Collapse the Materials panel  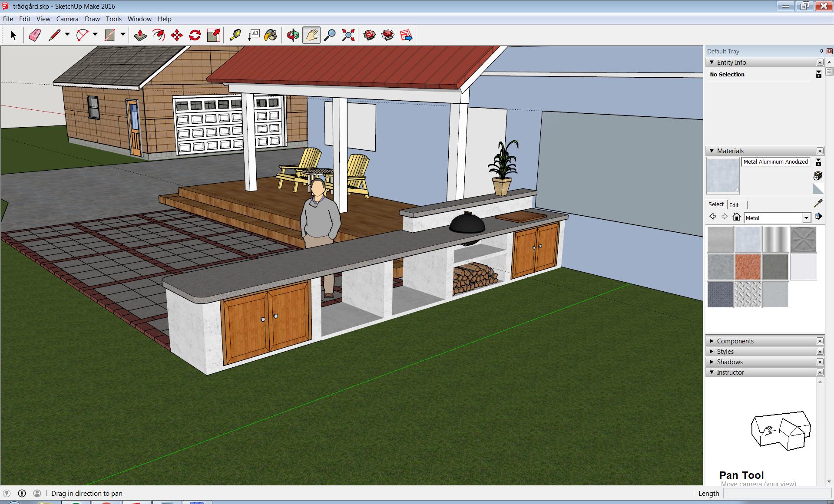click(712, 151)
